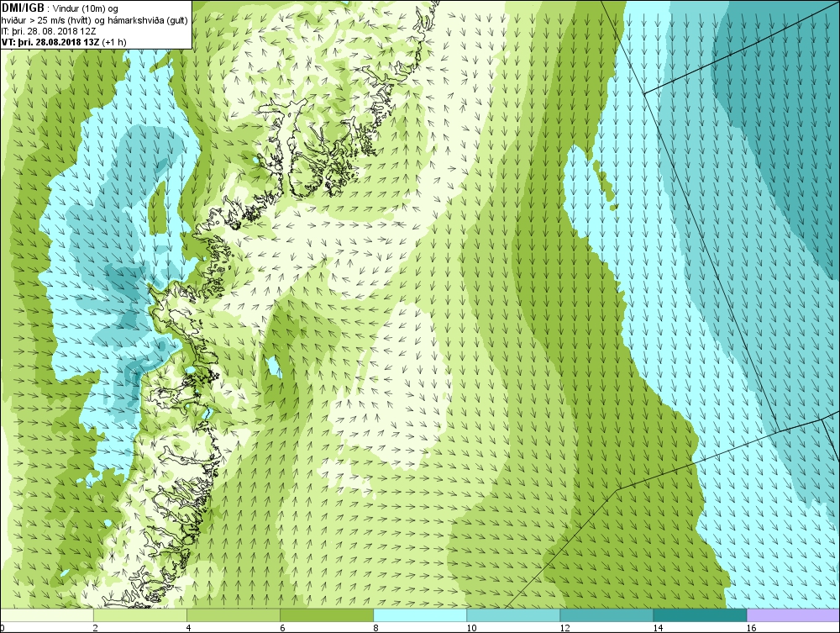The image size is (840, 633).
Task: Click the 2–4 m/s legend color swatch
Action: tap(140, 615)
